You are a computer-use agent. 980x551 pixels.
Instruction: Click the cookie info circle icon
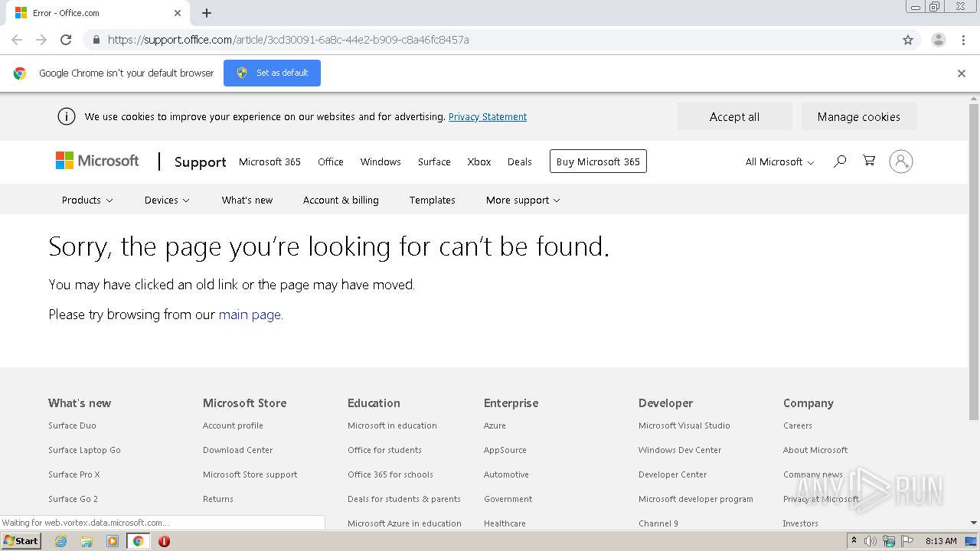[67, 116]
